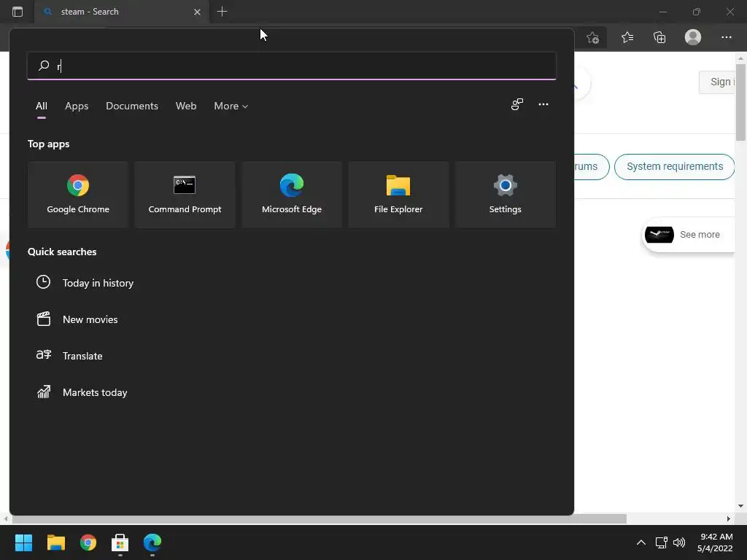Click System requirements chip in Edge
The height and width of the screenshot is (560, 747).
[674, 167]
